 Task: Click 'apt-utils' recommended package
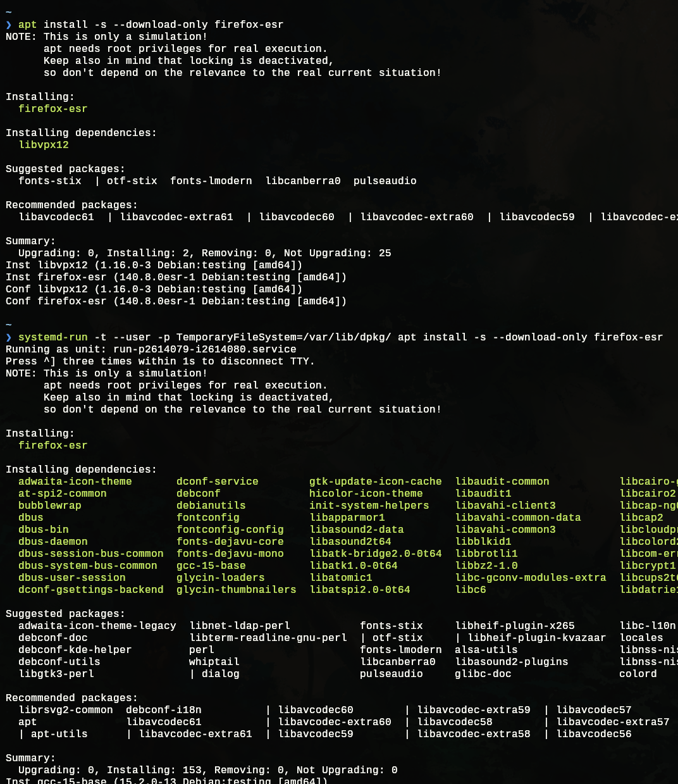tap(59, 734)
